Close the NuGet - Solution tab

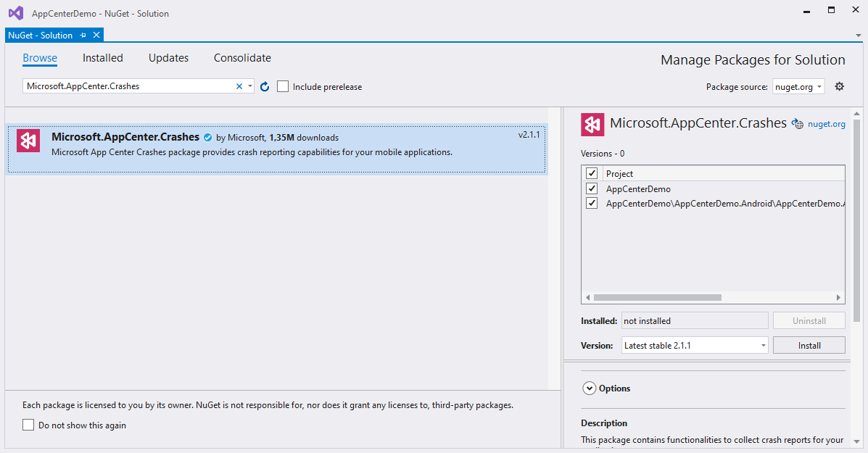[x=96, y=35]
